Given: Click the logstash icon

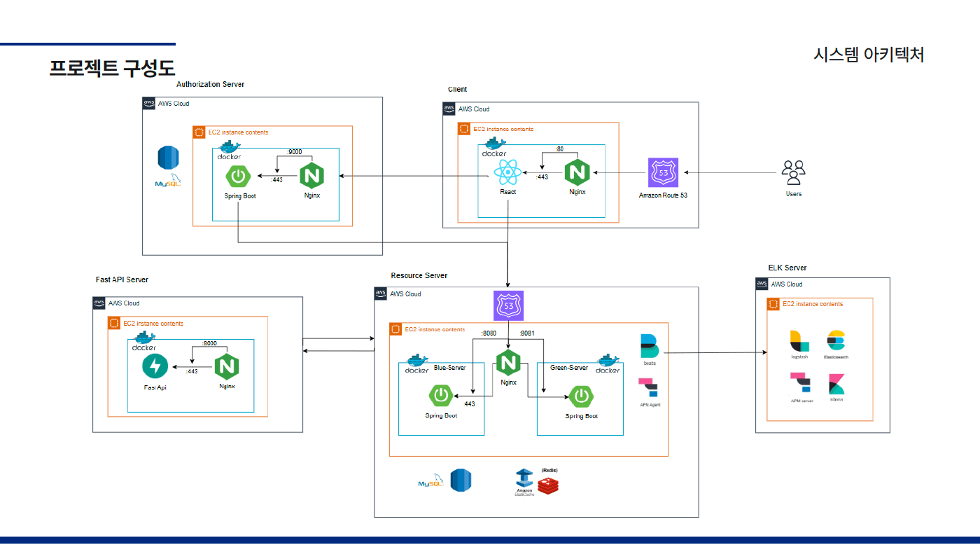Looking at the screenshot, I should pos(799,340).
